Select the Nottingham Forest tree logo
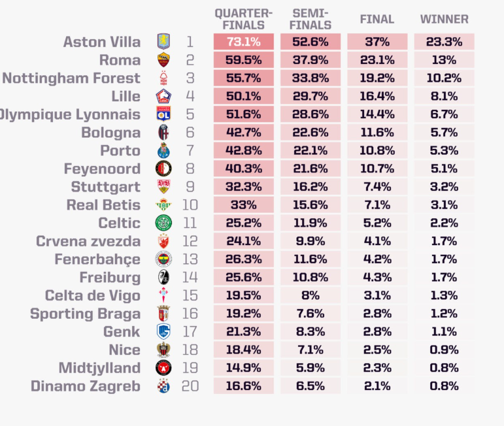Image resolution: width=504 pixels, height=426 pixels. pyautogui.click(x=163, y=78)
